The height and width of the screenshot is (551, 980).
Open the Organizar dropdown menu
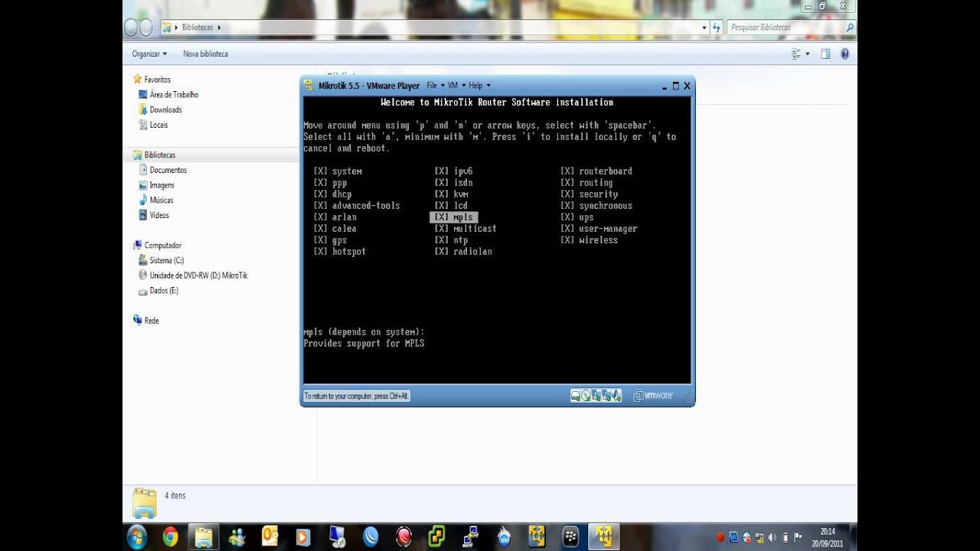pyautogui.click(x=149, y=54)
